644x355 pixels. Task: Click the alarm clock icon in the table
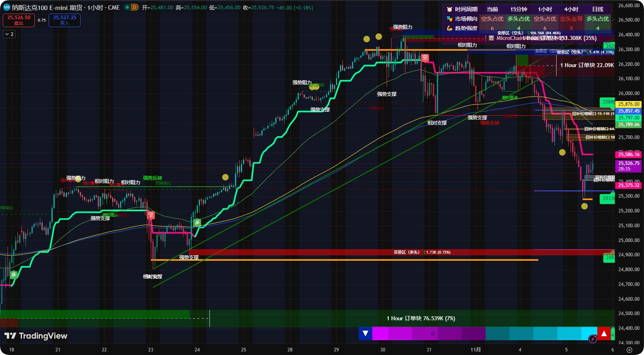pyautogui.click(x=449, y=9)
